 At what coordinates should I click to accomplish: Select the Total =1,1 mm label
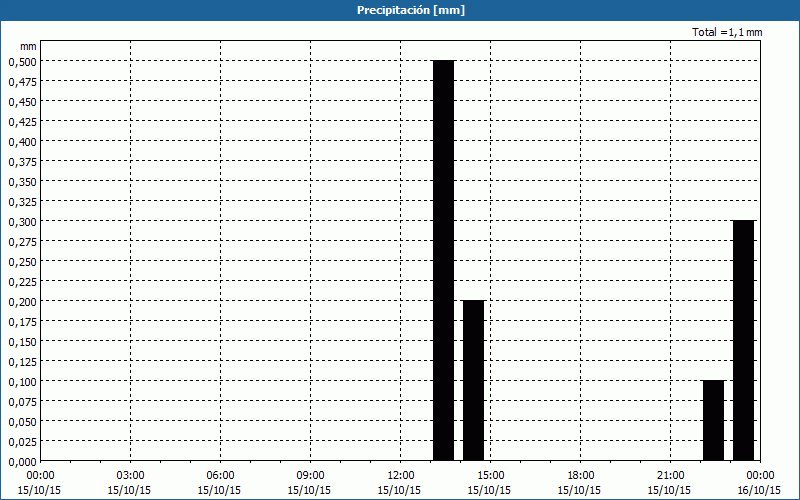pos(727,32)
